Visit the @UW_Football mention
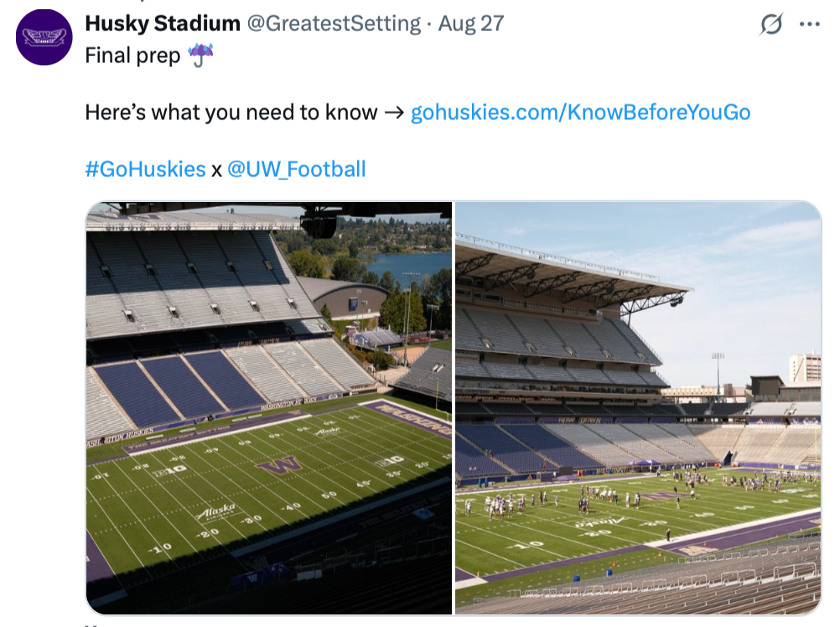 296,169
